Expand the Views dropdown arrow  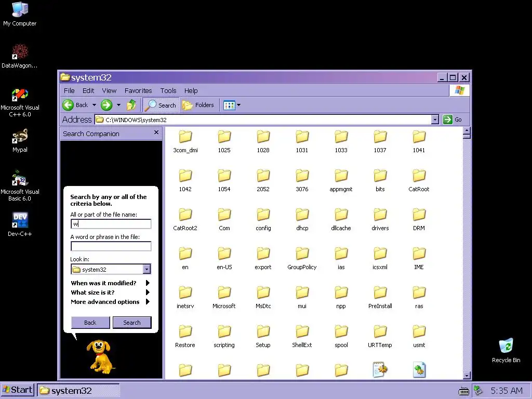pyautogui.click(x=238, y=105)
